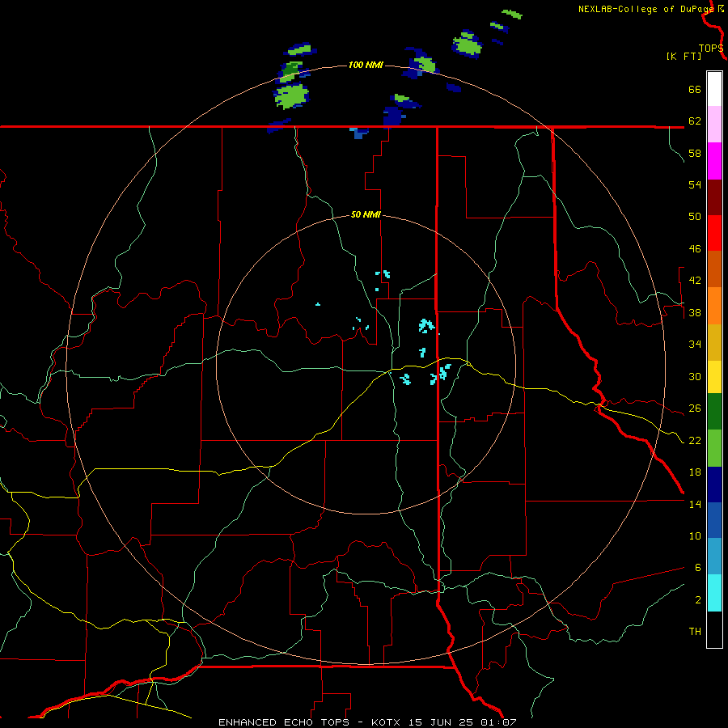Click the "TH" legend label

(x=695, y=632)
